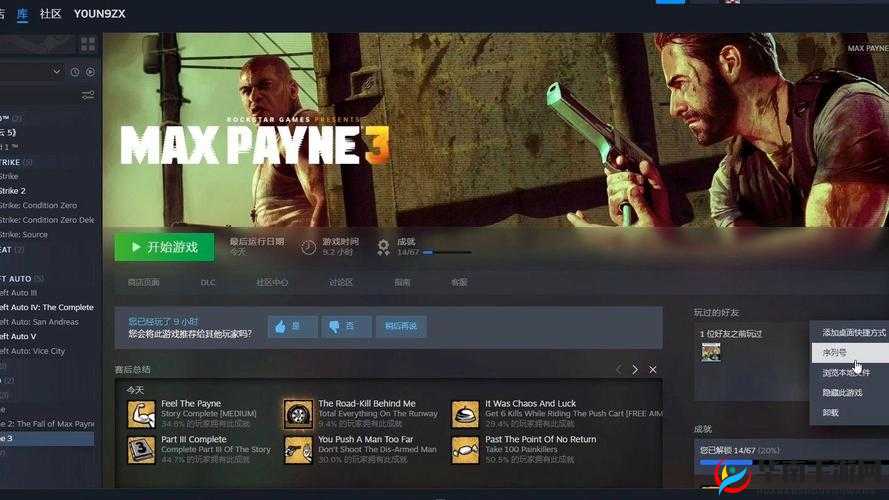Close the post-game summary panel
The height and width of the screenshot is (500, 889).
click(x=653, y=369)
